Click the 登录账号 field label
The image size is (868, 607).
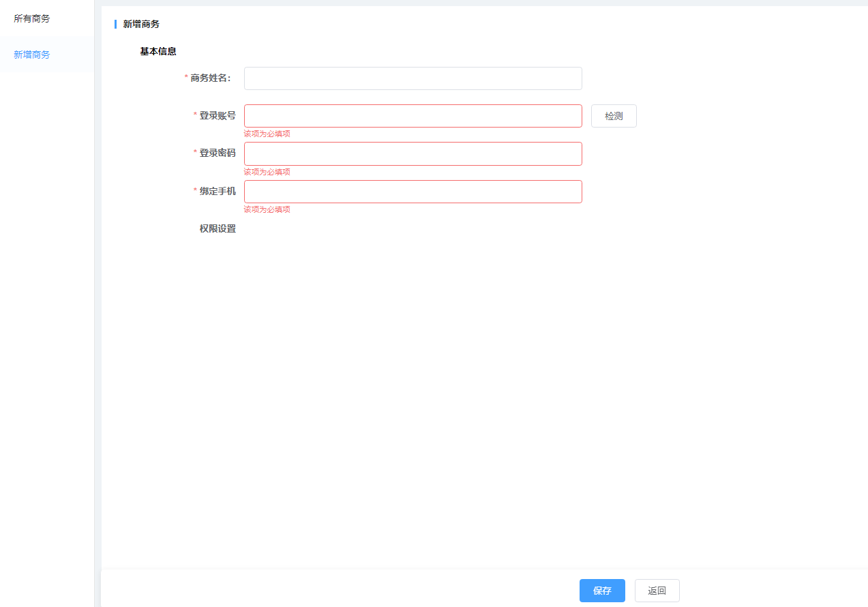click(x=217, y=115)
